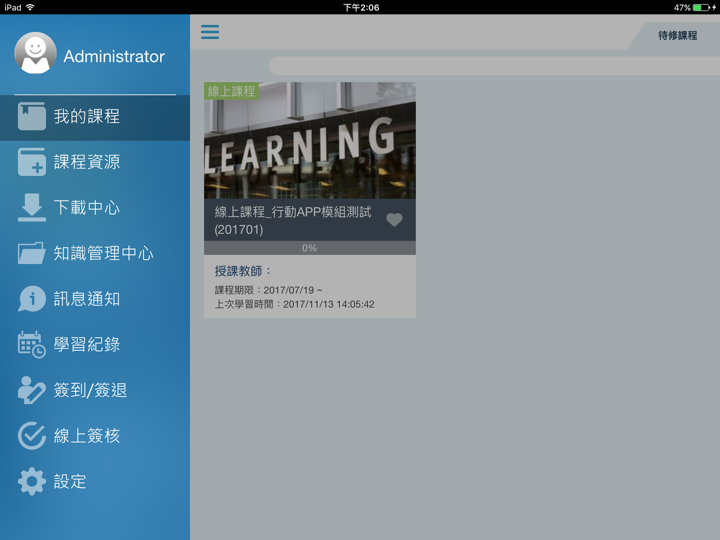Tap the 知識管理中心 open folder icon
This screenshot has width=720, height=540.
(x=32, y=253)
